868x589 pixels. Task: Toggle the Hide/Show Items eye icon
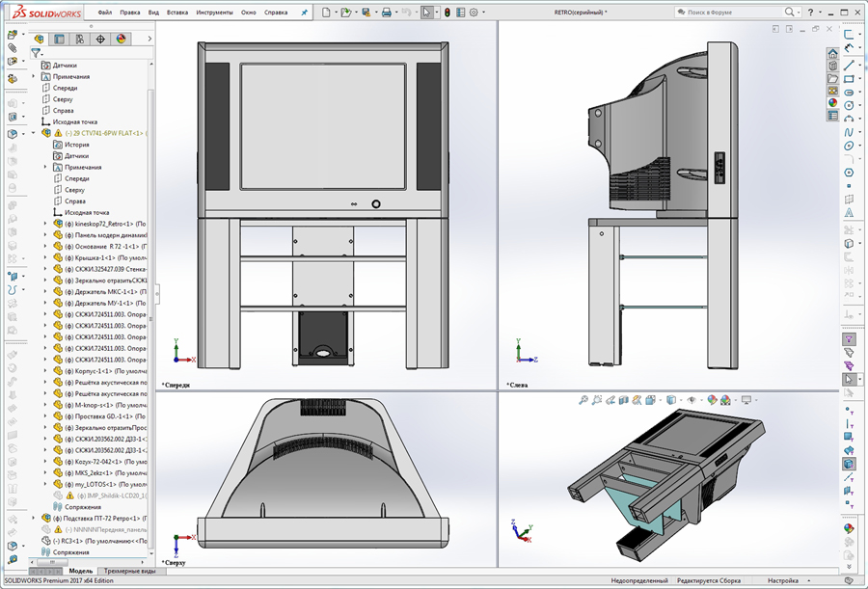(692, 397)
